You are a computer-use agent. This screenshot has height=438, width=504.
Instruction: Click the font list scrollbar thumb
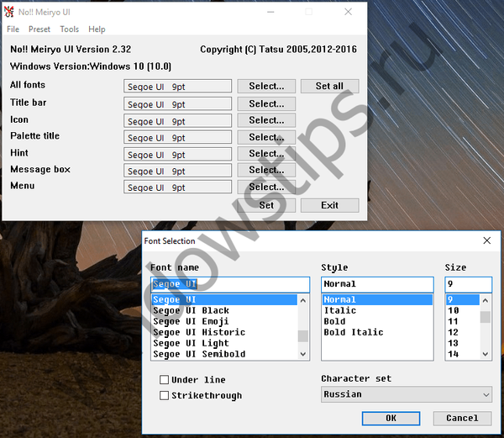(x=303, y=336)
